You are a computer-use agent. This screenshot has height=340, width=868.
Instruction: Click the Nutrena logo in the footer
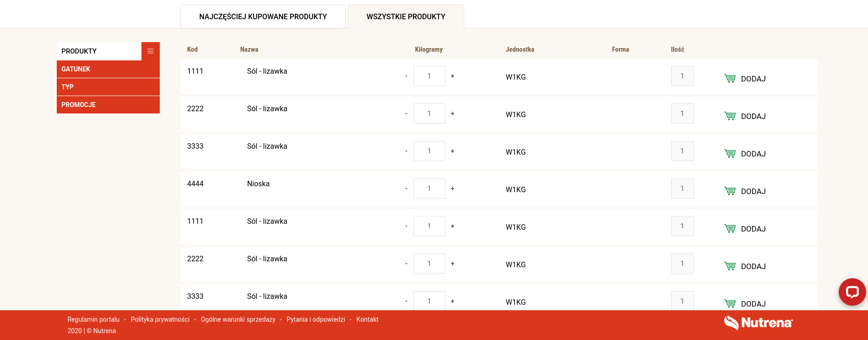[x=758, y=323]
